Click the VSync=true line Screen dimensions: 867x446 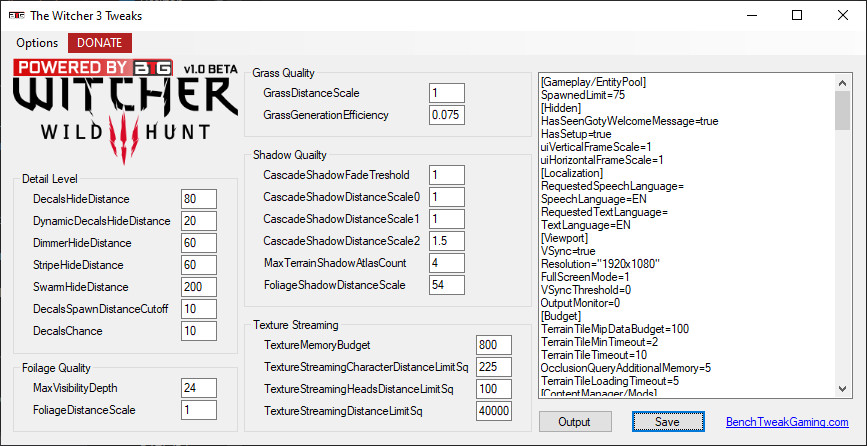568,251
